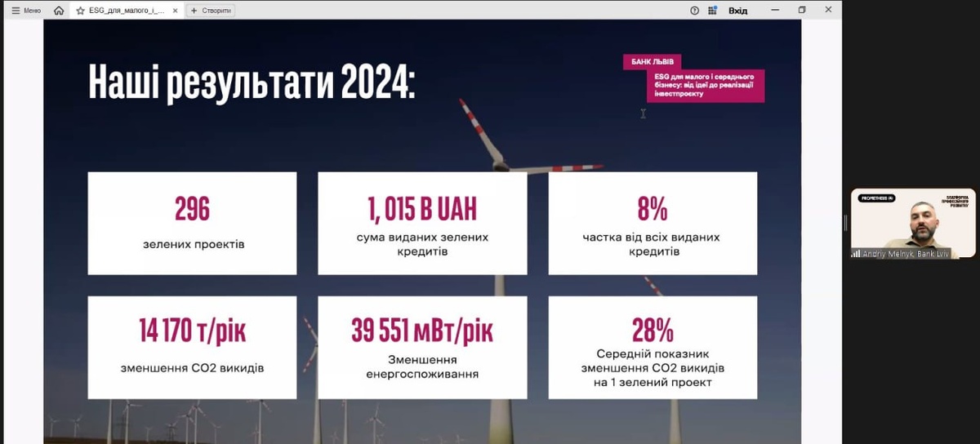Select Andriy Melnyk's video thumbnail

coord(913,223)
